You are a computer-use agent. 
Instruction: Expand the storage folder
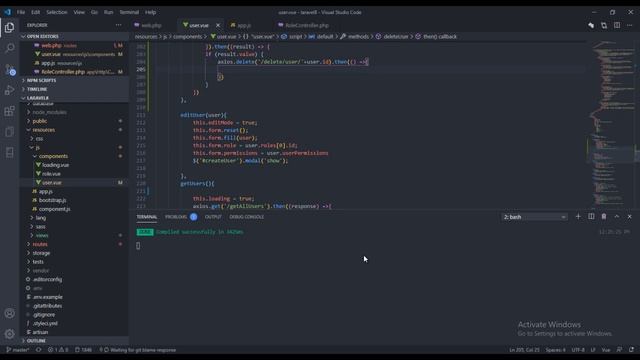pyautogui.click(x=41, y=253)
